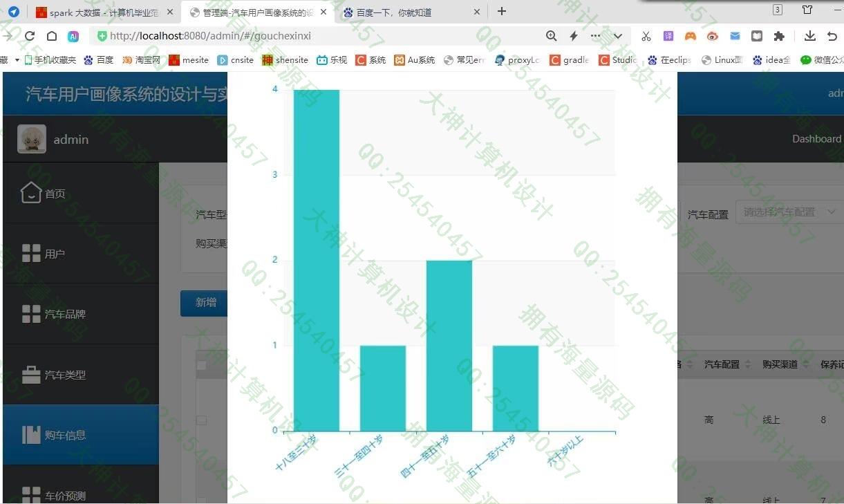Open the Au系统 bookmark
The height and width of the screenshot is (504, 844).
click(x=415, y=60)
